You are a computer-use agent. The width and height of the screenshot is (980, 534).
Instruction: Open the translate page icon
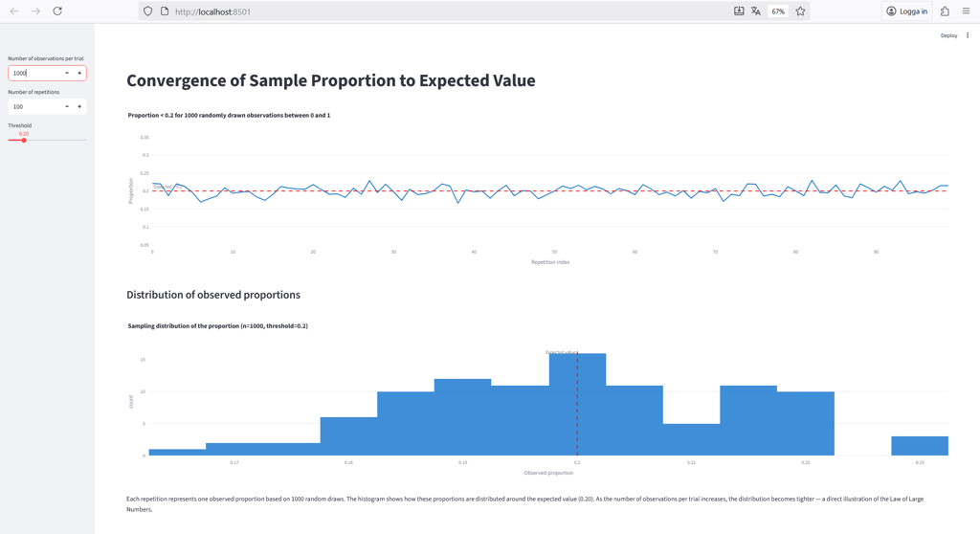coord(756,11)
